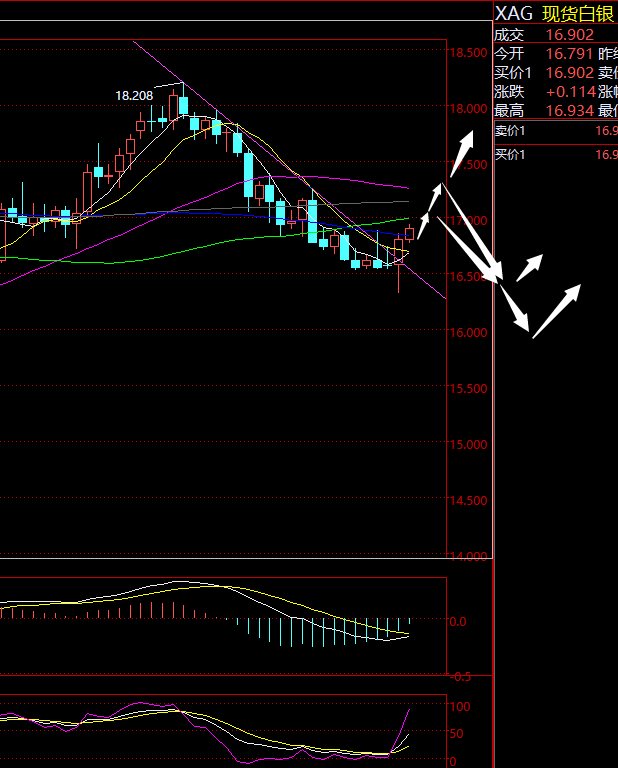This screenshot has width=618, height=768.
Task: Click the 50 level on KDJ axis
Action: (457, 733)
